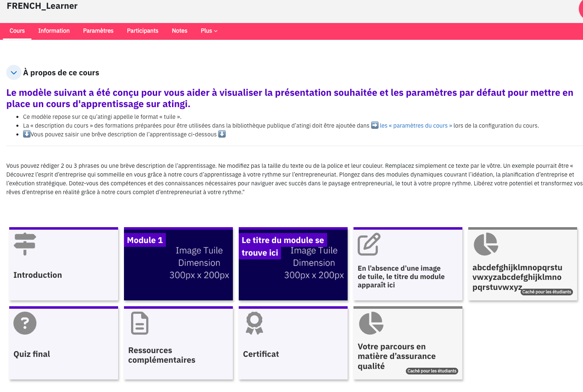The width and height of the screenshot is (583, 392).
Task: Click the FRENCH_Learner course title
Action: pyautogui.click(x=42, y=6)
